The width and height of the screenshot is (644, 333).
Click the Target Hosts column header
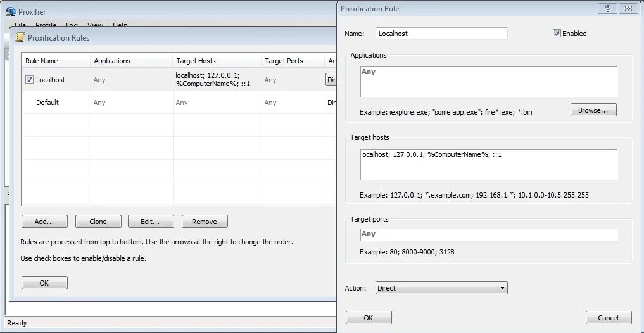217,61
